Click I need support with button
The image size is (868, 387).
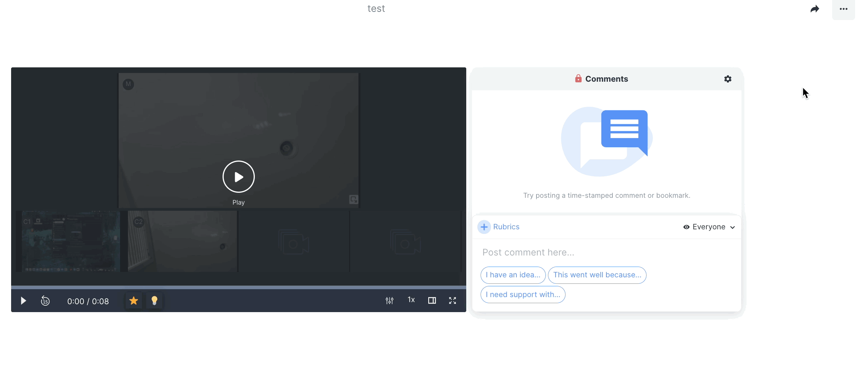coord(523,295)
